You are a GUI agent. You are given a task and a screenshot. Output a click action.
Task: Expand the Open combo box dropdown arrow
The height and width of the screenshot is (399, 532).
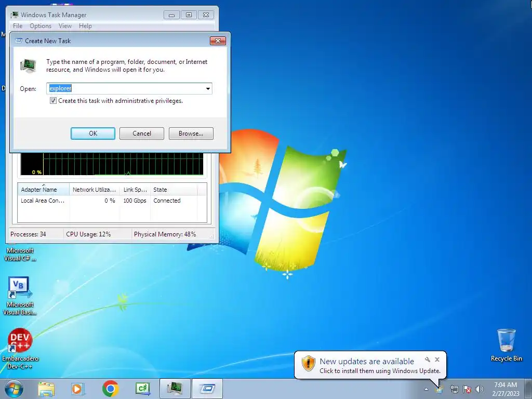point(208,88)
